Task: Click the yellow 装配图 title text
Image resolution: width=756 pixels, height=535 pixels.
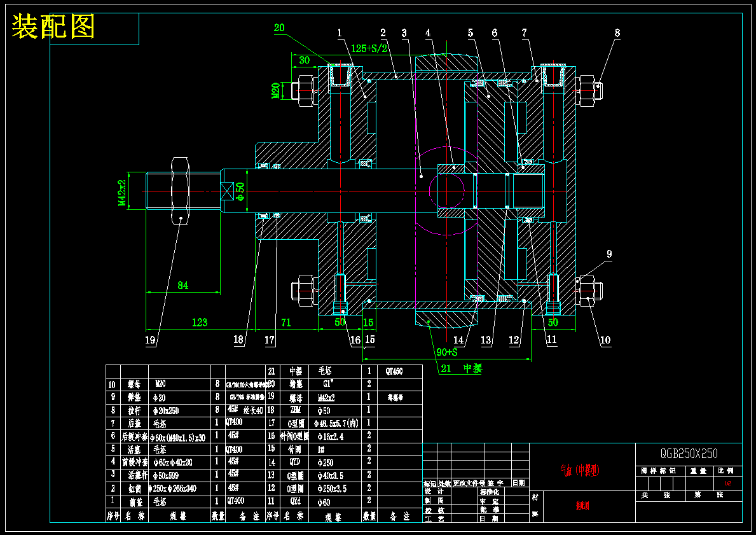Action: pos(53,27)
